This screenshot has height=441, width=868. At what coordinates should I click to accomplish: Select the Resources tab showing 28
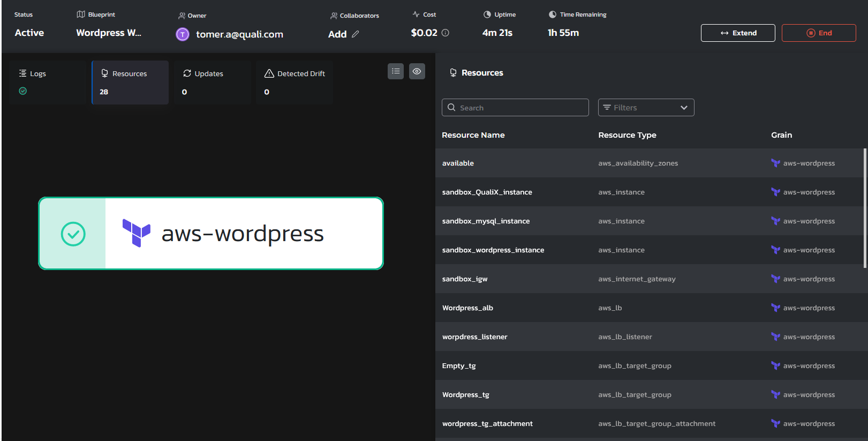(x=130, y=82)
